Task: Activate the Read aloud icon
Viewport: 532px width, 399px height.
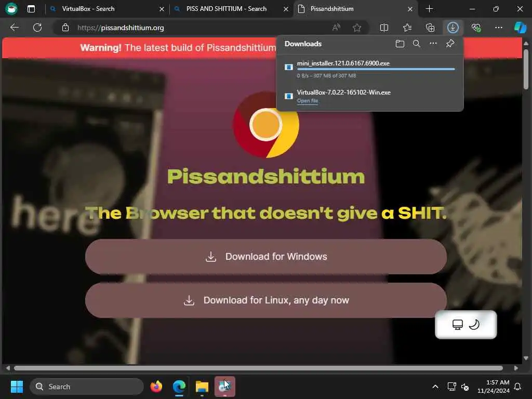Action: coord(336,28)
